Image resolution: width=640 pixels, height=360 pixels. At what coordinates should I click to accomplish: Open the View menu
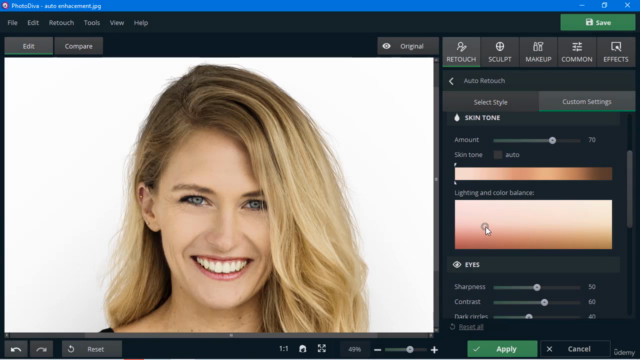[x=117, y=23]
